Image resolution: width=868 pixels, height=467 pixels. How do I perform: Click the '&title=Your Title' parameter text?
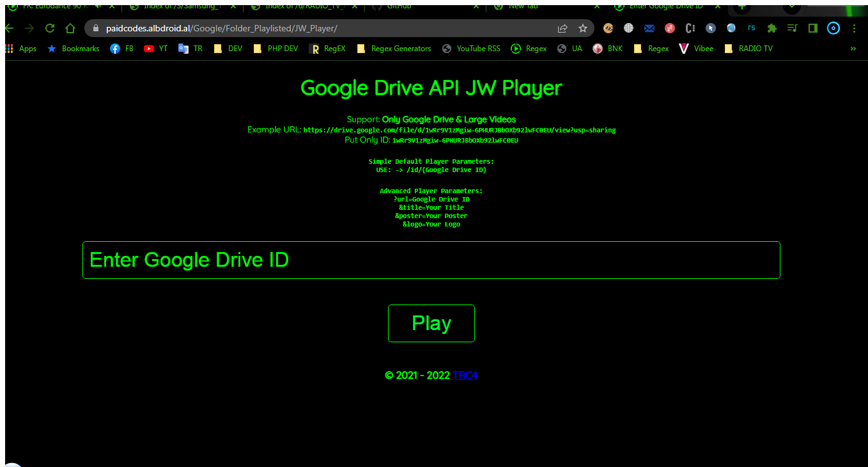(431, 208)
